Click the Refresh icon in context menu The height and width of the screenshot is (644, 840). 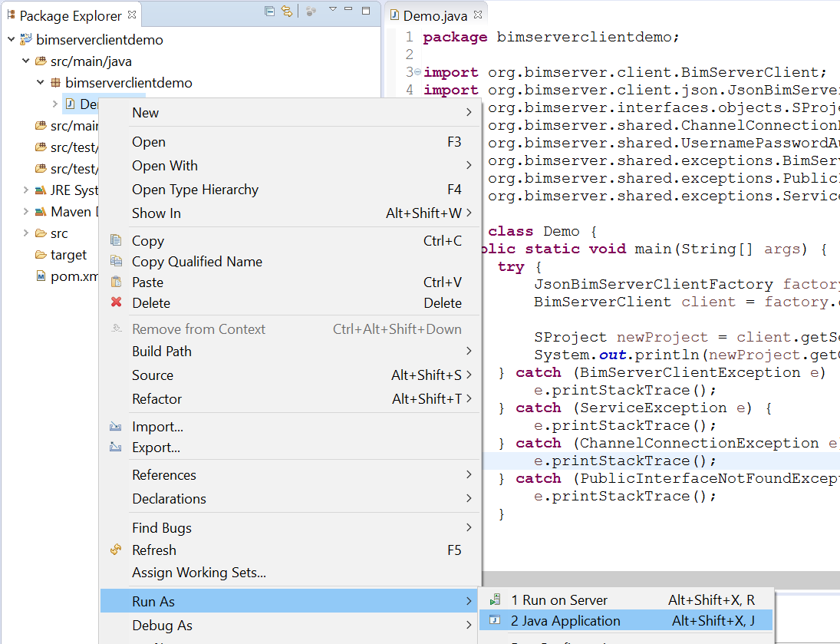(116, 550)
